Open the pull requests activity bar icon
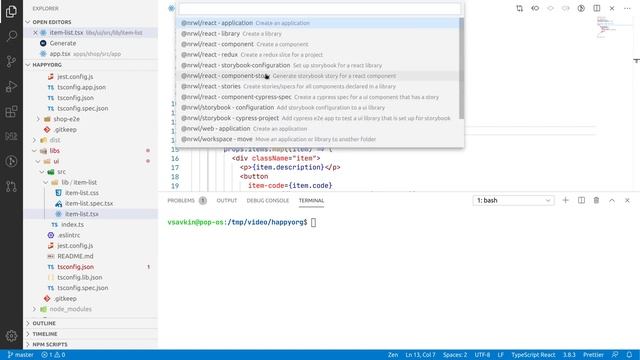The image size is (640, 360). 11,187
